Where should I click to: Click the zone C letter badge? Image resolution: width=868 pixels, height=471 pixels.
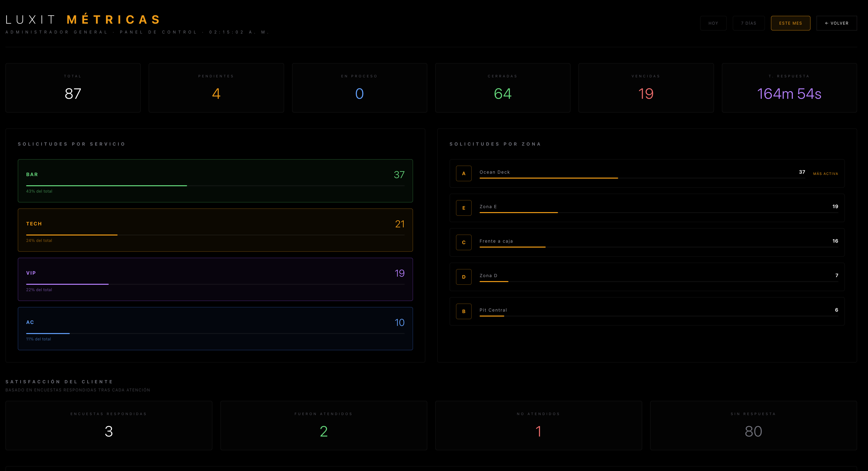(464, 243)
